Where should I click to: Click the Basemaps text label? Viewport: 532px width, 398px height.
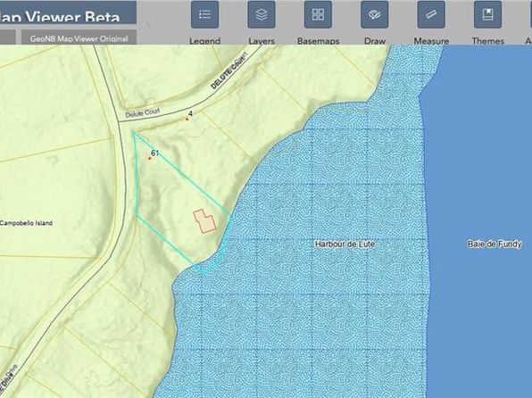(x=318, y=41)
